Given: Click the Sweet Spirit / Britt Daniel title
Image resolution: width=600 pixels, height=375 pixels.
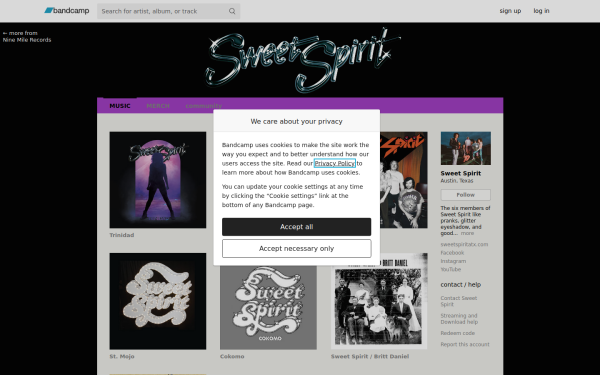Looking at the screenshot, I should 370,356.
